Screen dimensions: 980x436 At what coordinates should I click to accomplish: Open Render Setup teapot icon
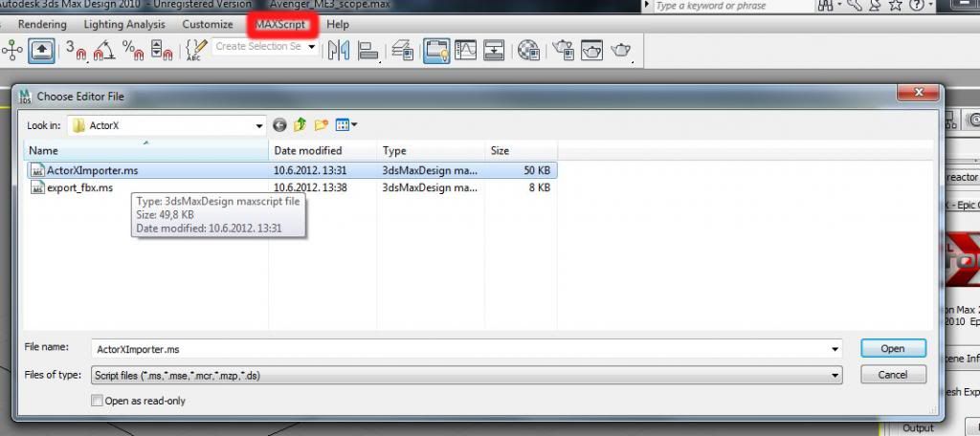[x=563, y=51]
